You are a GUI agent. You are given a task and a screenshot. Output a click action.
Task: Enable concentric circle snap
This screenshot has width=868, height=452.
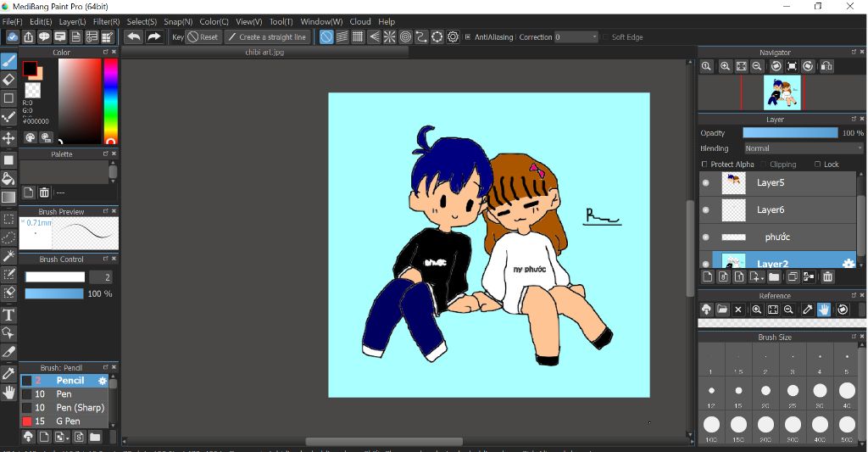(x=406, y=37)
